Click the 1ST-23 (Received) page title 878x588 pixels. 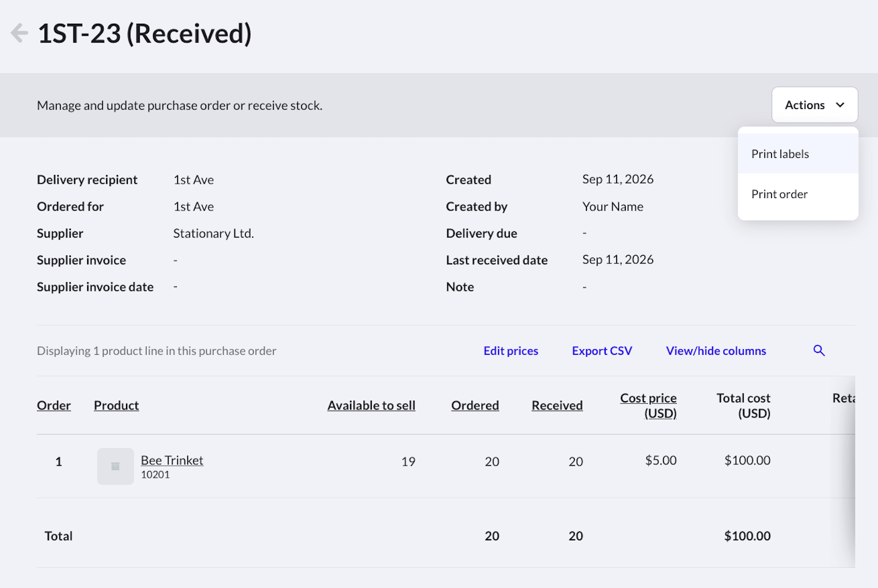pyautogui.click(x=145, y=33)
